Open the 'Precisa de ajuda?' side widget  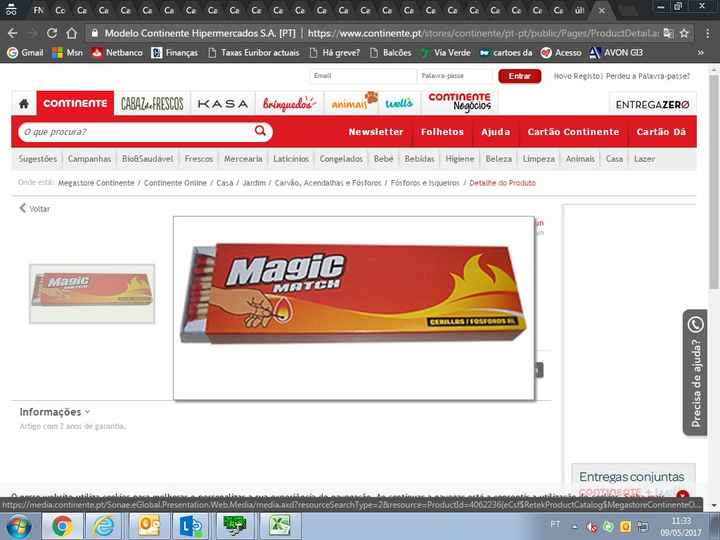click(695, 373)
